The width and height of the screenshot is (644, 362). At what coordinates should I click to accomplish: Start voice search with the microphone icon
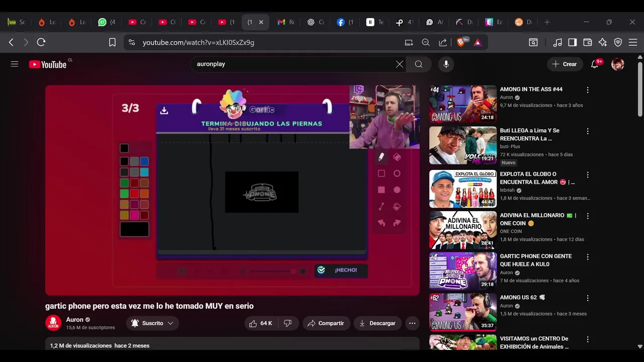pos(446,64)
